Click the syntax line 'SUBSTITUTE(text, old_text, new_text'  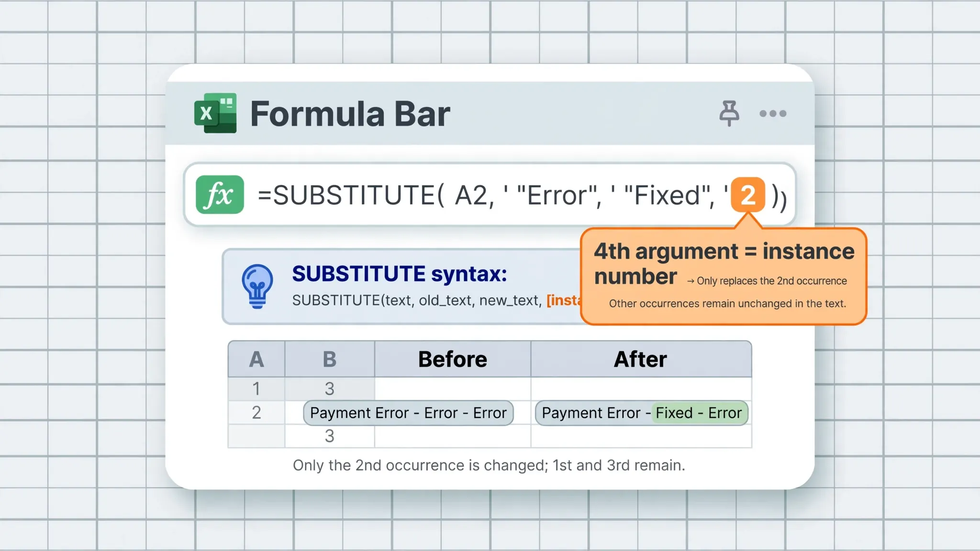tap(417, 300)
